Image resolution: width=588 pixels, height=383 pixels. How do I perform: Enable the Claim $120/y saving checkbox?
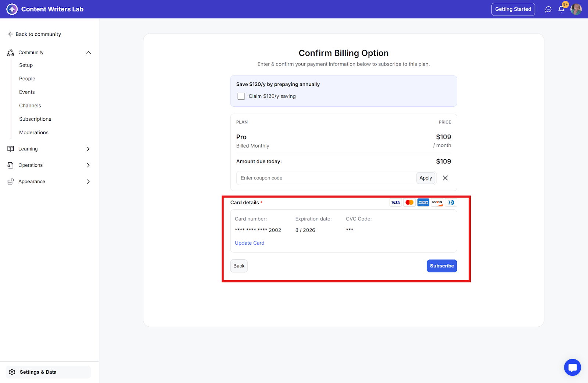coord(241,96)
